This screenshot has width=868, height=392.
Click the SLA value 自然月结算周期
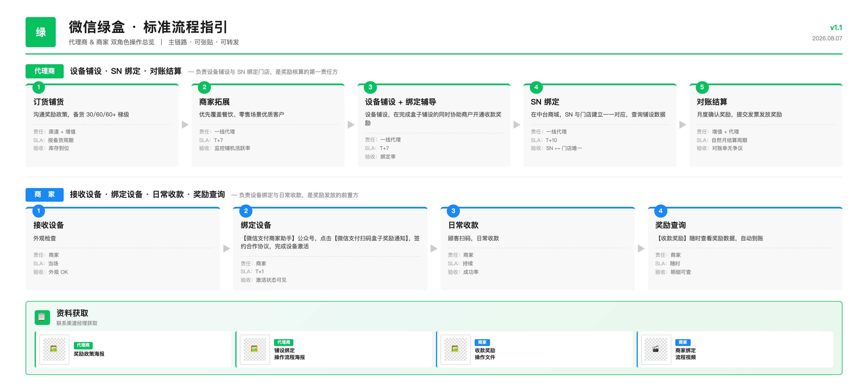coord(729,140)
